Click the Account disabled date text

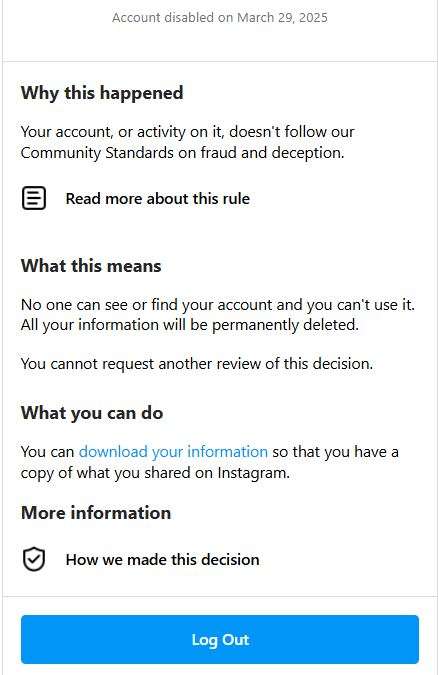[220, 18]
